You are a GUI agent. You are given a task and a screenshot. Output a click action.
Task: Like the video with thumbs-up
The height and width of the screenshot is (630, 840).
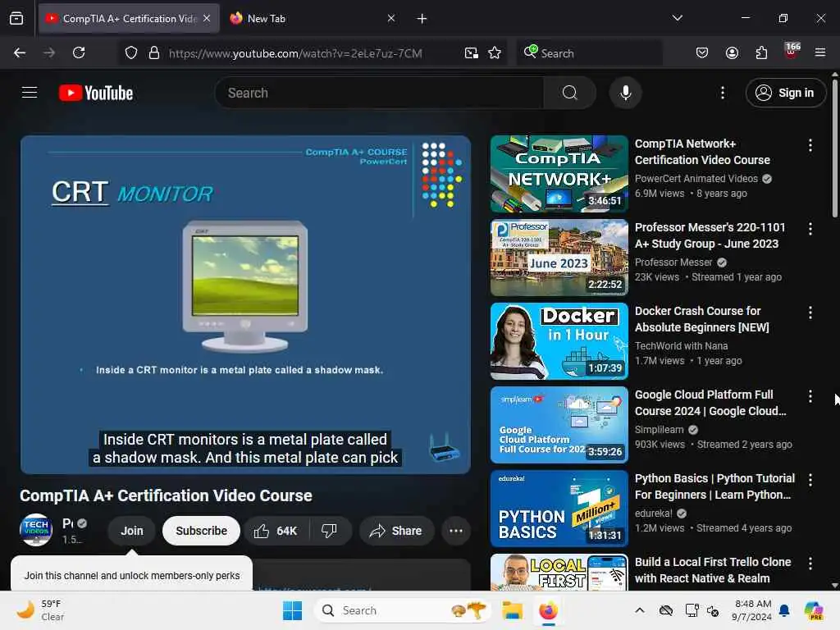point(276,531)
